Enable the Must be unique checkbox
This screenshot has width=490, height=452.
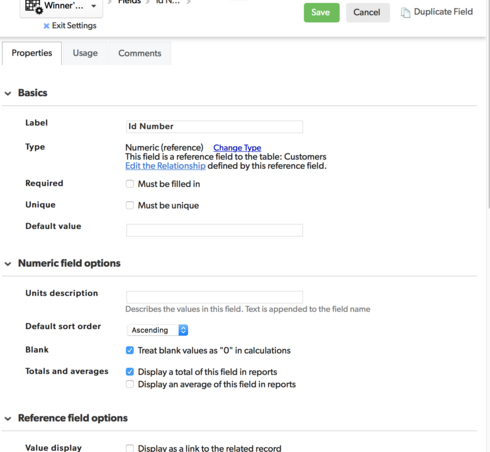pos(130,205)
